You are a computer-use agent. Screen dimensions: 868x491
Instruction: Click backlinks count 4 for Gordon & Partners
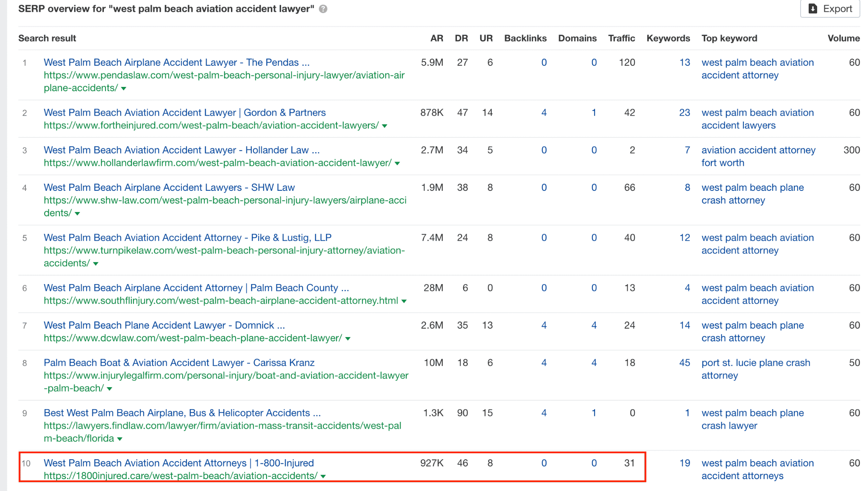click(x=544, y=112)
